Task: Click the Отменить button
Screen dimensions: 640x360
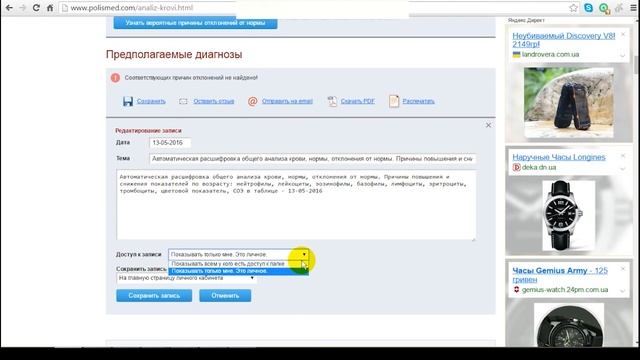Action: click(x=225, y=296)
